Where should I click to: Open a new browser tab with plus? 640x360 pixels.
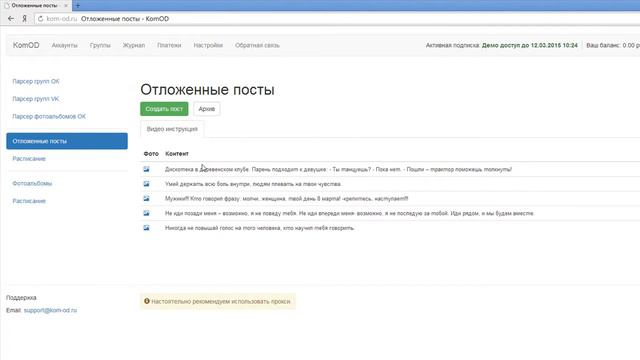78,5
